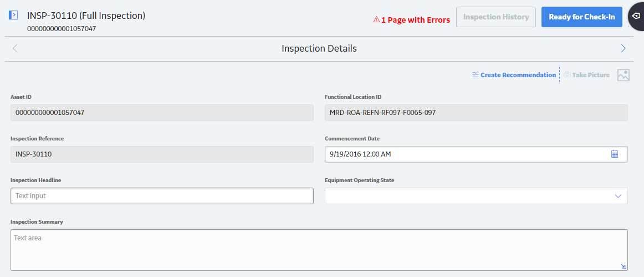Screen dimensions: 644x277
Task: Click the Commencement Date field value
Action: (x=360, y=154)
